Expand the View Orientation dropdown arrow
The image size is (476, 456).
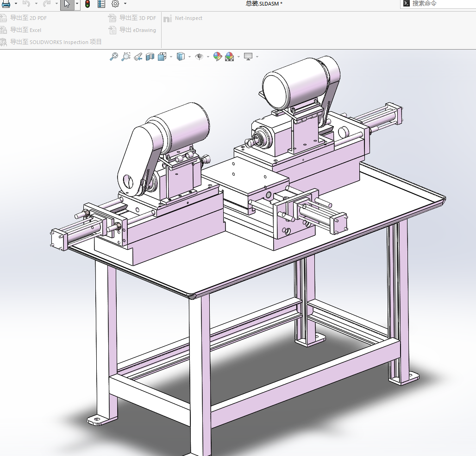[171, 57]
